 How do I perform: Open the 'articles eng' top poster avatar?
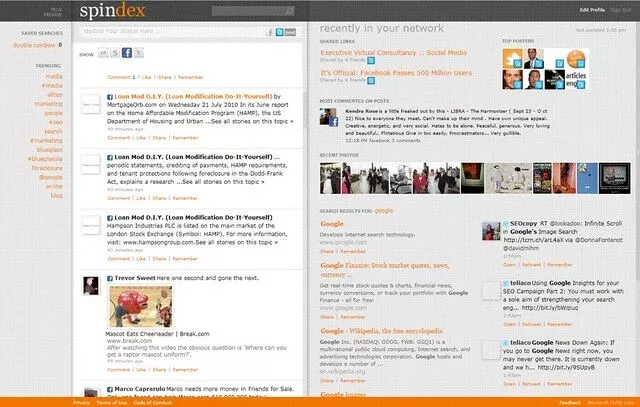576,80
